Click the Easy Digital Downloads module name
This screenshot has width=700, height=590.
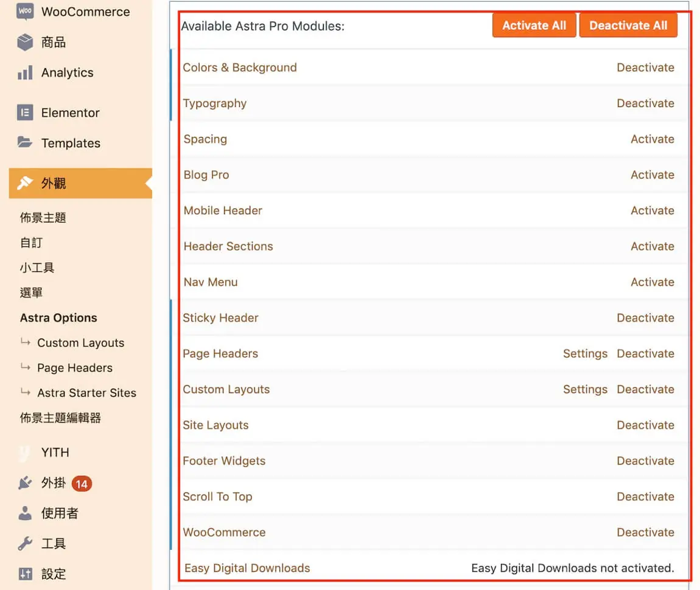coord(247,567)
